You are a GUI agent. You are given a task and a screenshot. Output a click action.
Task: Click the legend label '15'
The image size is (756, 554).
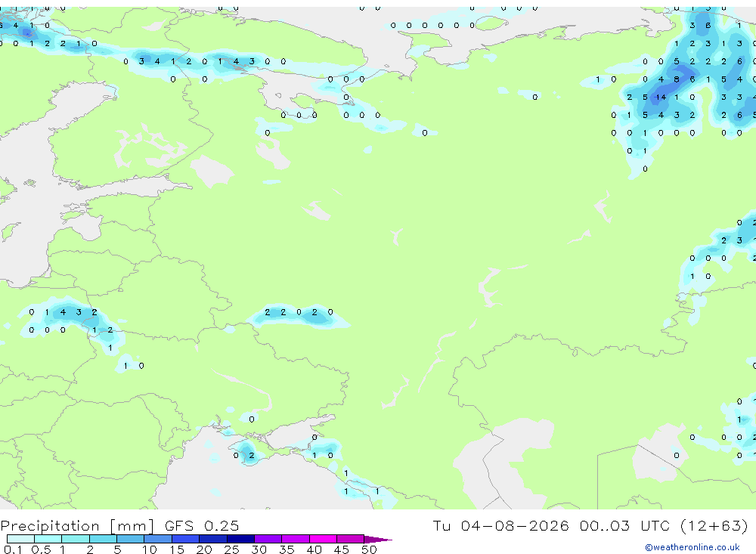[x=177, y=549]
